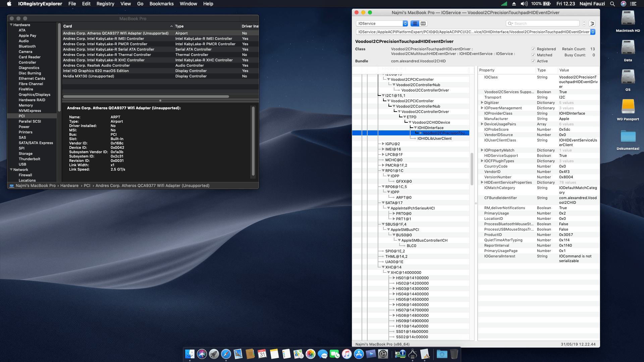Viewport: 644px width, 362px height.
Task: Open the Registry menu
Action: coord(105,4)
